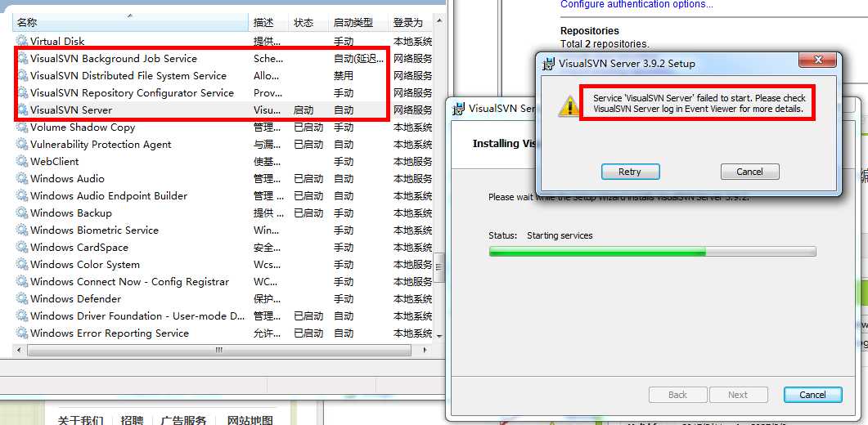Click the '启动' status of VisualSVN Server
Viewport: 868px width, 425px height.
click(304, 110)
